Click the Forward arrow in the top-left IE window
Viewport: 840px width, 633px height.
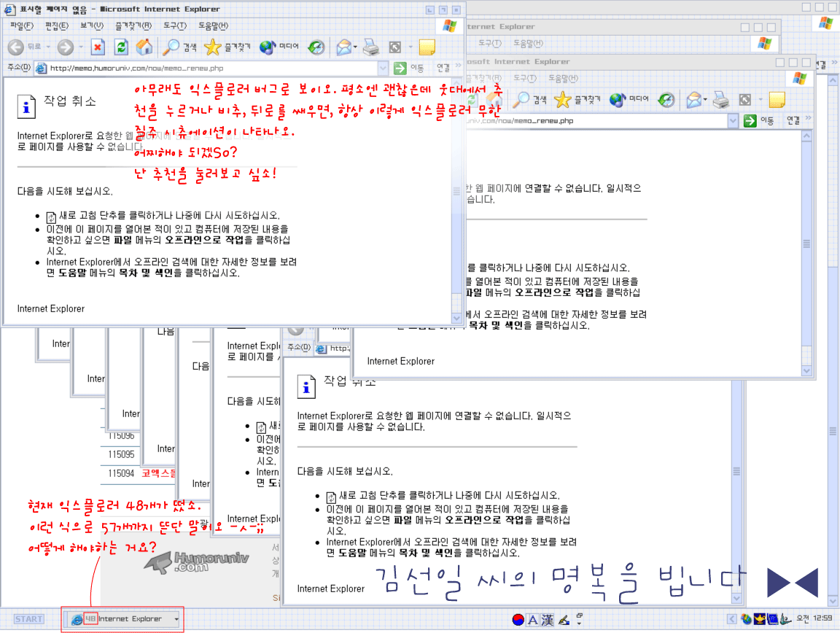coord(66,47)
